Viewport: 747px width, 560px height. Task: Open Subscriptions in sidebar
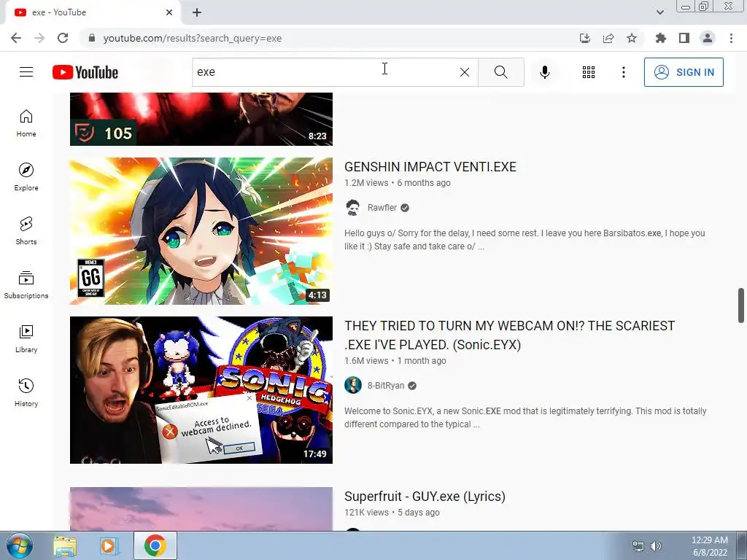[26, 285]
